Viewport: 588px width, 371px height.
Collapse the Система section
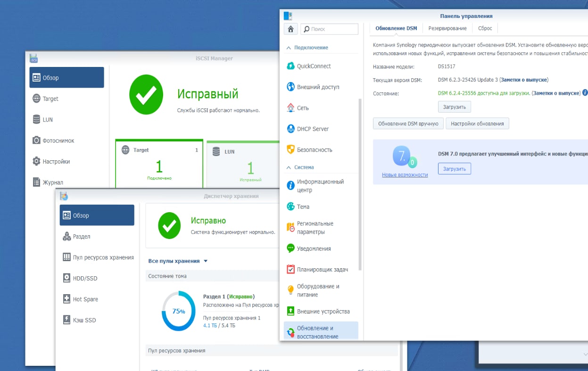click(288, 167)
